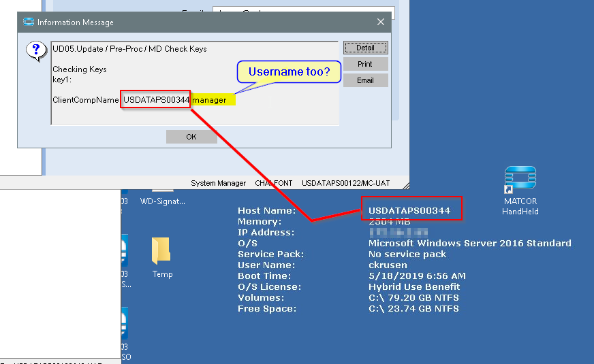Image resolution: width=594 pixels, height=364 pixels.
Task: Click the 'Memory:' label on desktop
Action: 260,221
